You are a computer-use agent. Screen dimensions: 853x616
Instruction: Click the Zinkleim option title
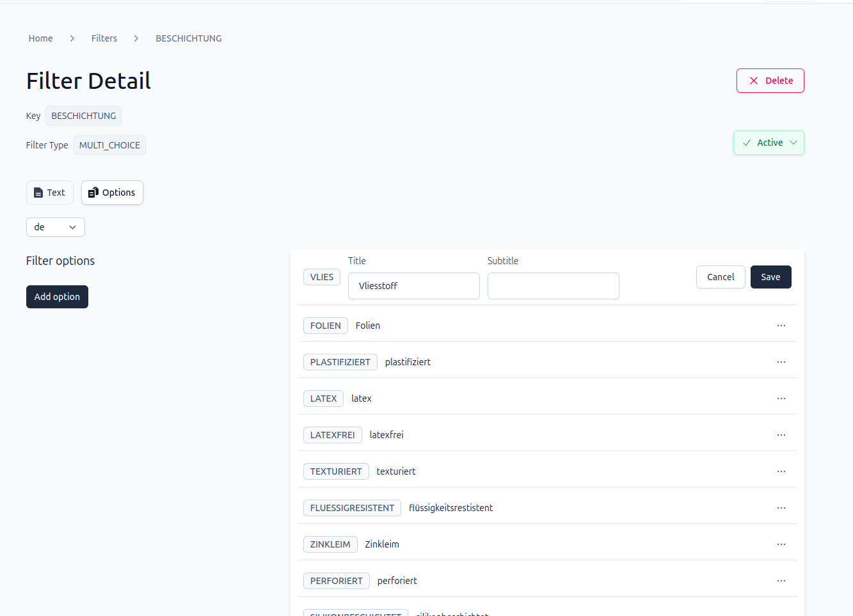tap(382, 544)
